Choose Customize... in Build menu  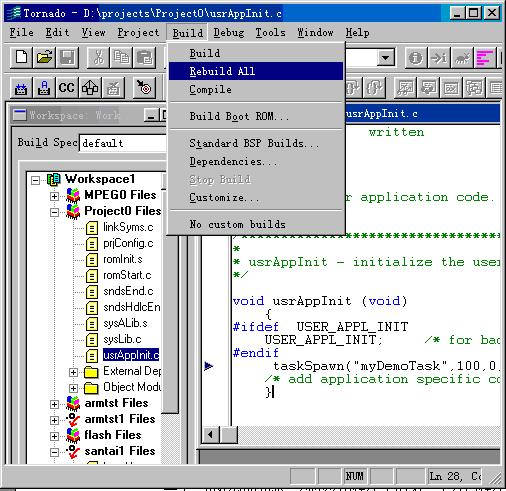(x=256, y=197)
